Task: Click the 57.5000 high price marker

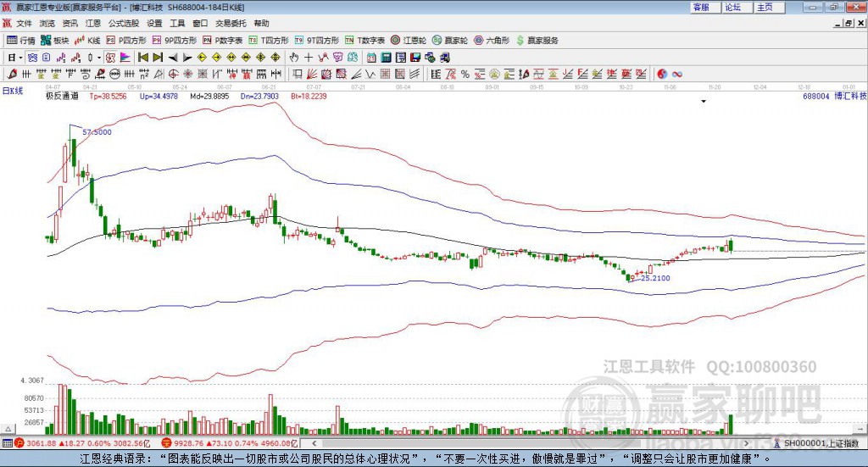Action: coord(97,131)
